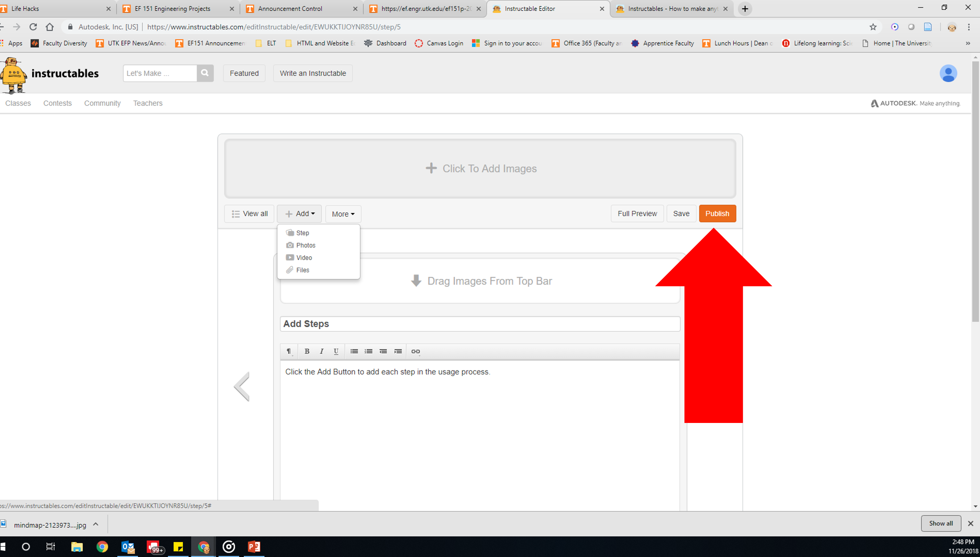980x557 pixels.
Task: Toggle Italic formatting in editor
Action: [321, 351]
